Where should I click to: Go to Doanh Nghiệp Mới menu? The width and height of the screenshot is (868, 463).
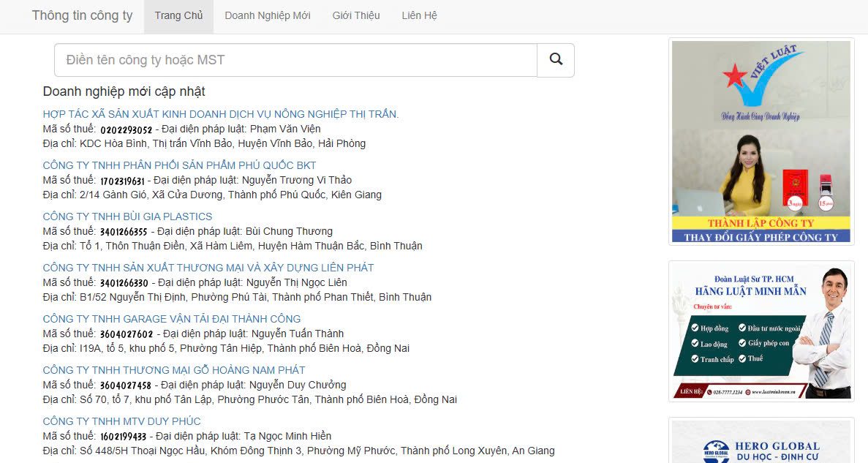tap(268, 15)
